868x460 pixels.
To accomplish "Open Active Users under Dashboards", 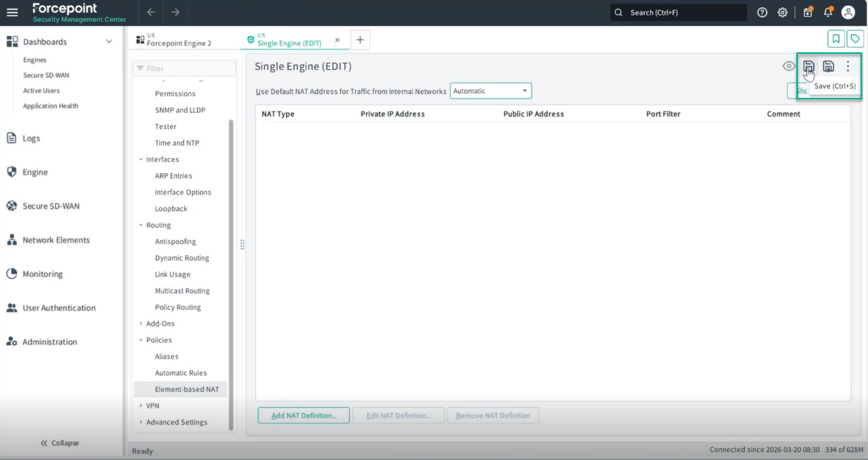I will tap(41, 91).
